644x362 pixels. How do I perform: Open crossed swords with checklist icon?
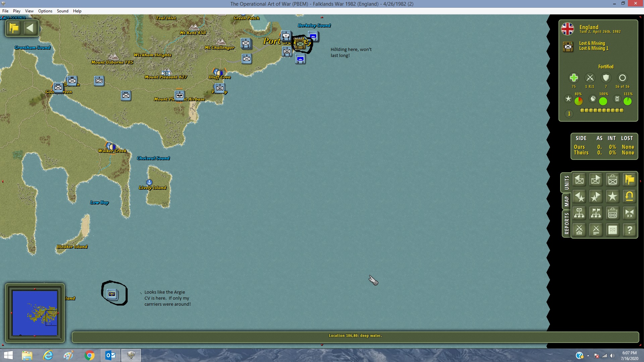pos(579,230)
